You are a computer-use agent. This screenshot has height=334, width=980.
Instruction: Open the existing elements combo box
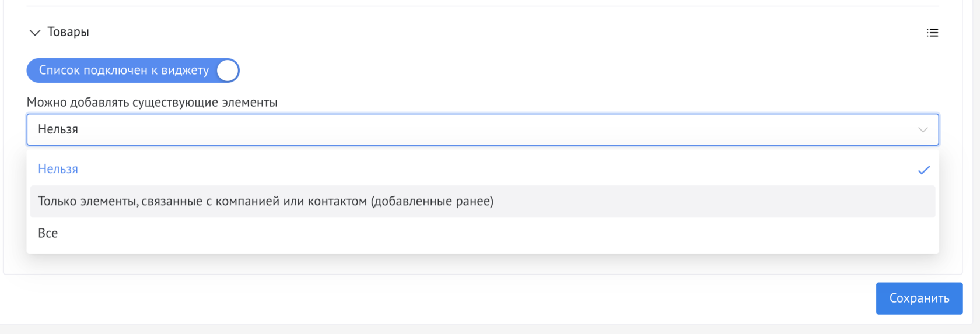(482, 129)
